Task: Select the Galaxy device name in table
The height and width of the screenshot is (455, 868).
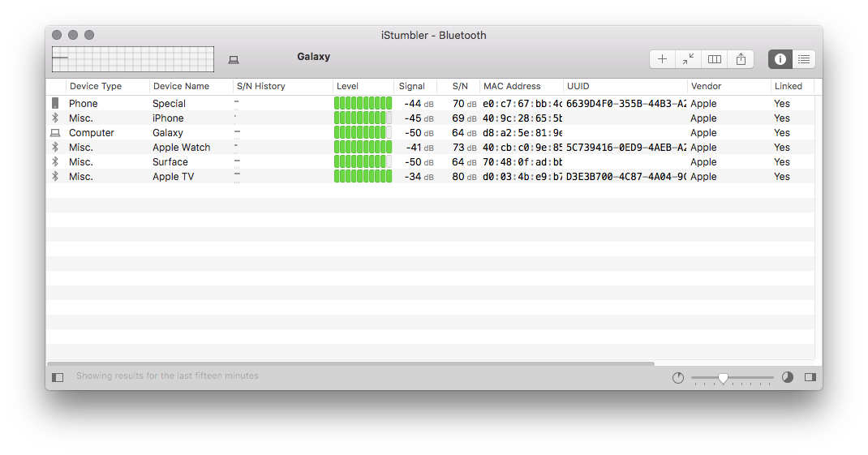Action: (x=167, y=133)
